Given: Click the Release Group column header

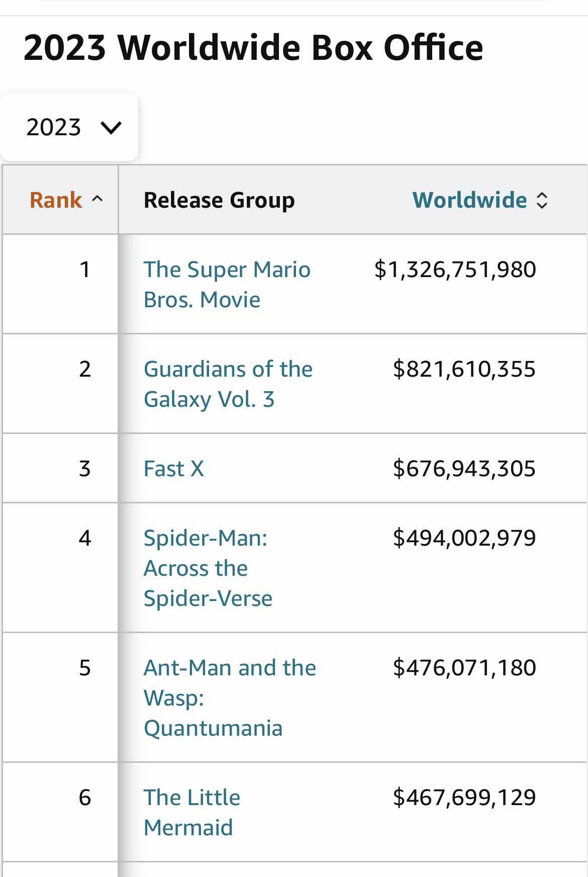Looking at the screenshot, I should pyautogui.click(x=219, y=200).
